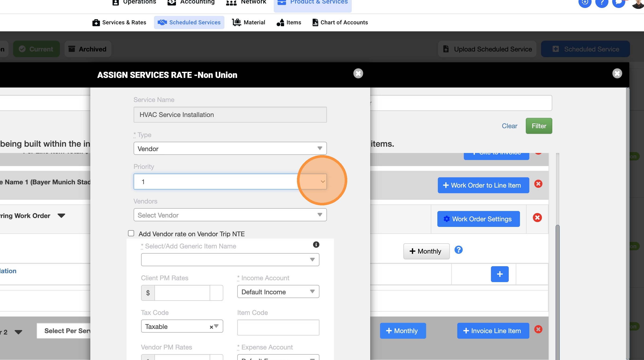Clear the Taxable tax code selection

click(211, 327)
